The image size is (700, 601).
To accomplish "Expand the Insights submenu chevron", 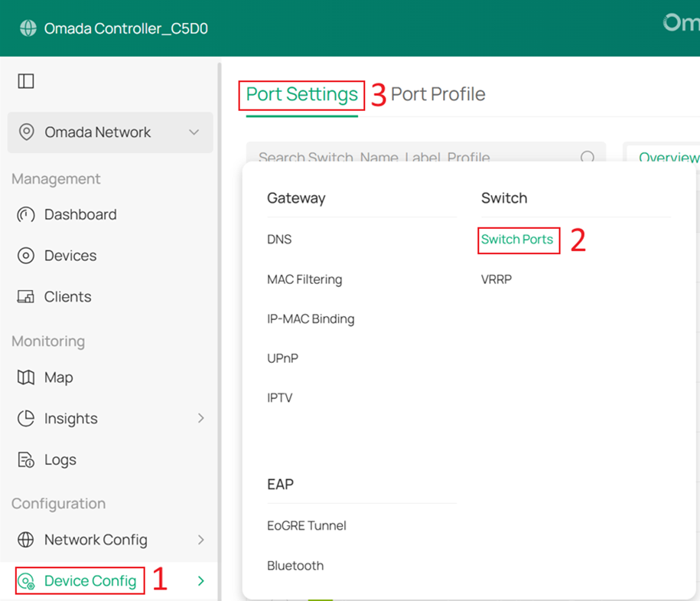I will pyautogui.click(x=201, y=418).
